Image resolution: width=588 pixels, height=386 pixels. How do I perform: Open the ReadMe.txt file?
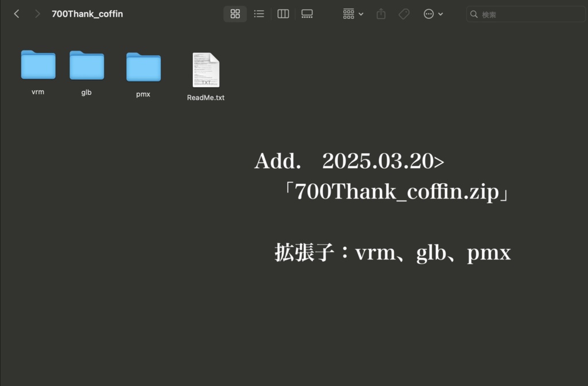[x=205, y=71]
